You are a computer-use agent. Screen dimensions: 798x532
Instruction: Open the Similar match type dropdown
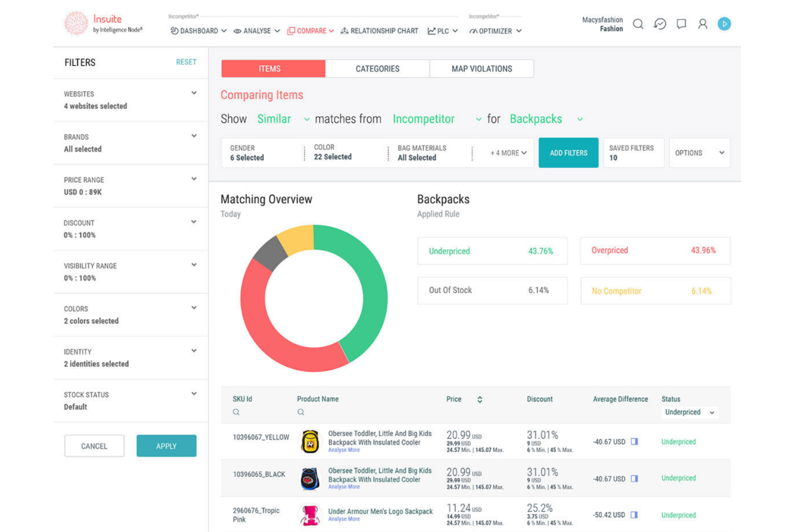pyautogui.click(x=283, y=119)
